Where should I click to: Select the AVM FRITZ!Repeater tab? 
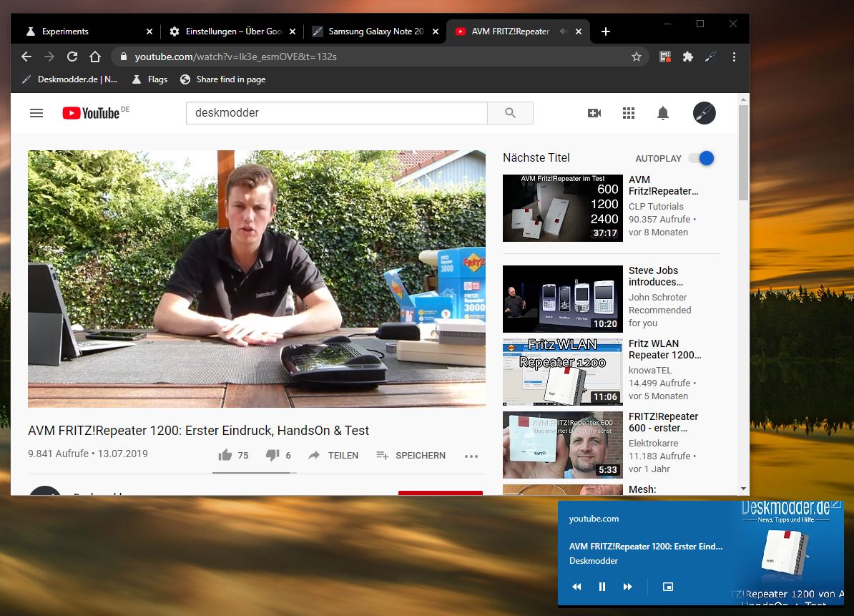click(x=517, y=31)
